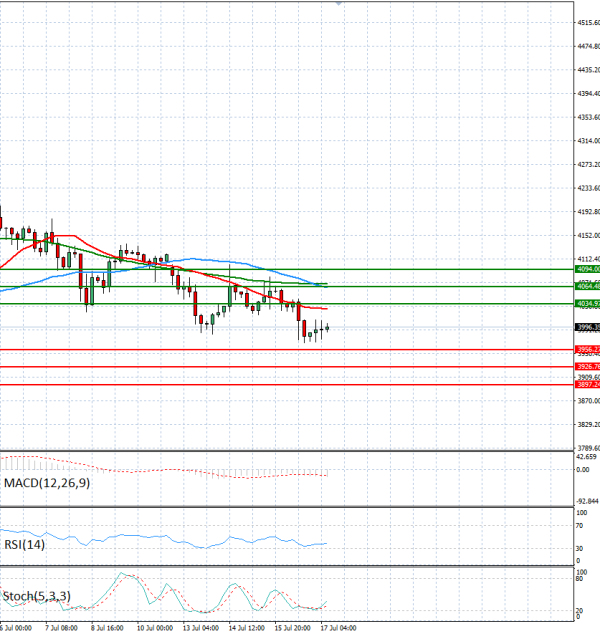Viewport: 600px width, 634px height.
Task: Click the red 3897.24 support price tag
Action: point(588,385)
